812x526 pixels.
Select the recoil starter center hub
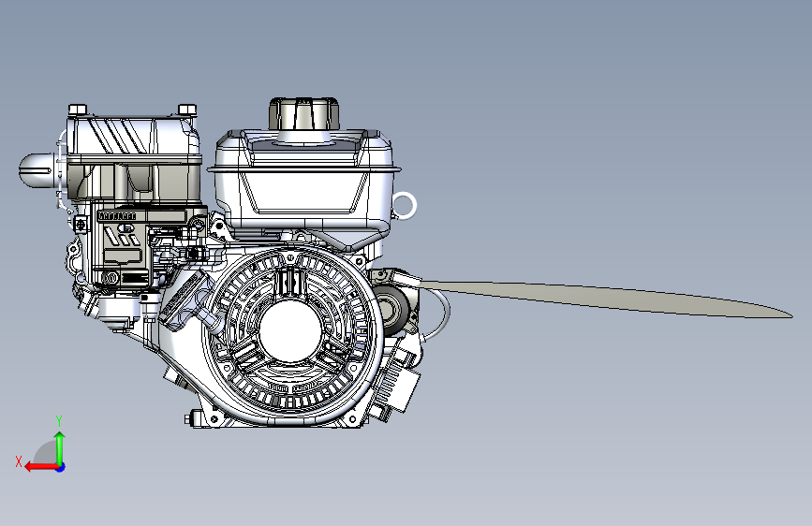tap(290, 331)
